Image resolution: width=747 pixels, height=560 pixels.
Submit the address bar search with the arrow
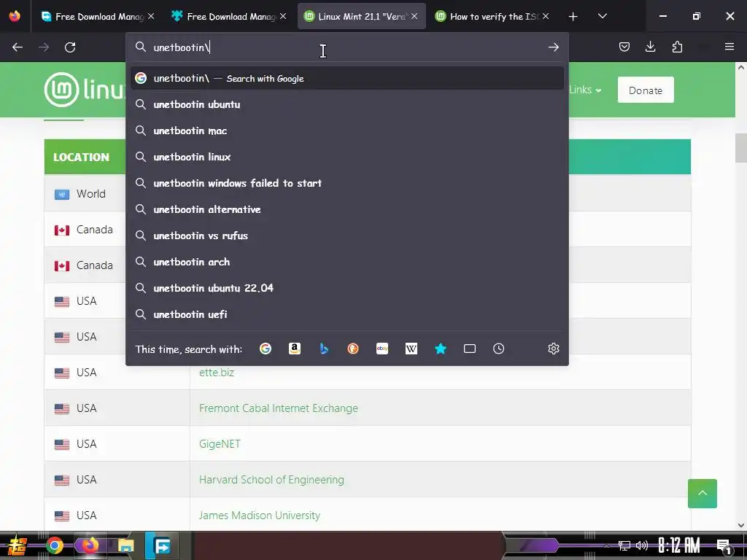pyautogui.click(x=553, y=47)
